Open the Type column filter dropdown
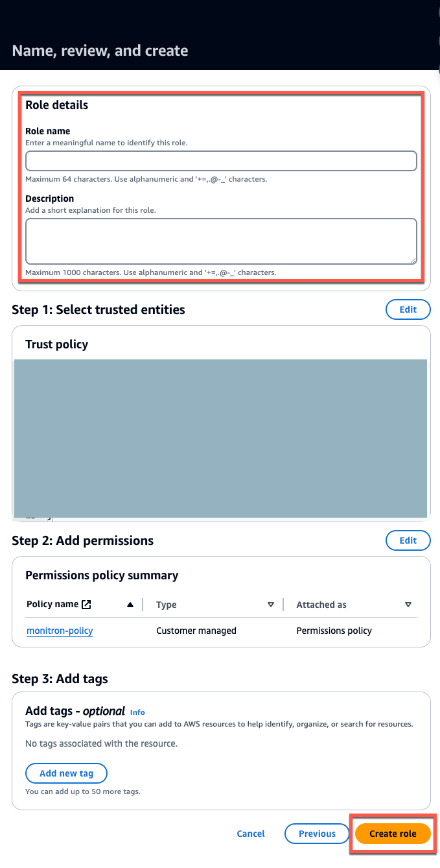The width and height of the screenshot is (440, 868). [271, 604]
